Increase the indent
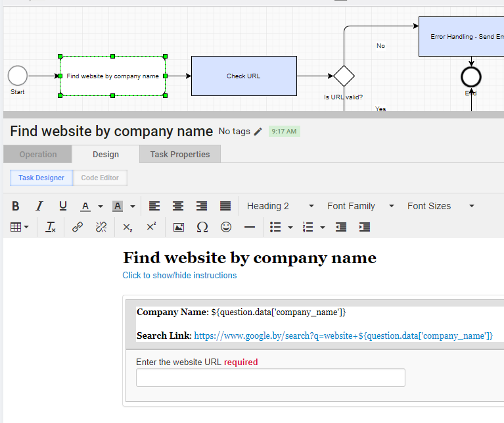 pos(365,227)
